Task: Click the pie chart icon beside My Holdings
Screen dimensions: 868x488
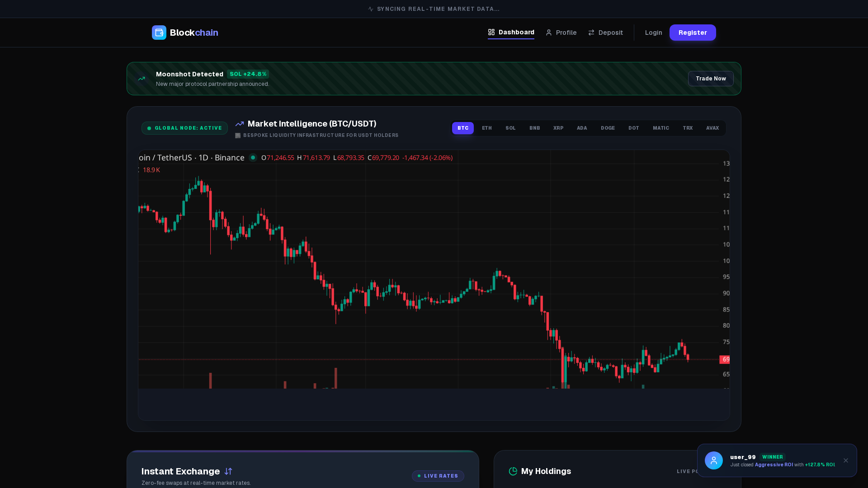Action: [x=513, y=471]
